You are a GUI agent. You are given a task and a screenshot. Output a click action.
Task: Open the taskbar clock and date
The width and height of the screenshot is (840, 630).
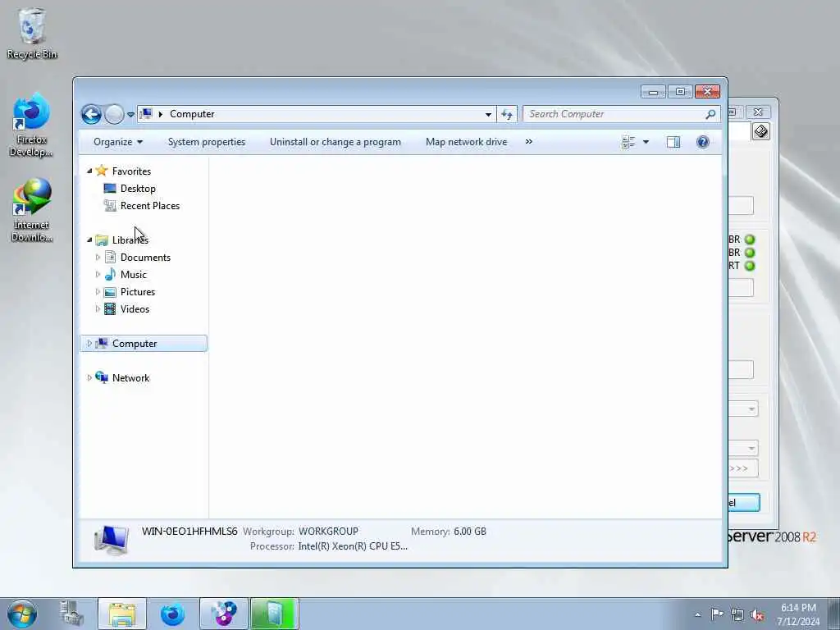tap(798, 614)
